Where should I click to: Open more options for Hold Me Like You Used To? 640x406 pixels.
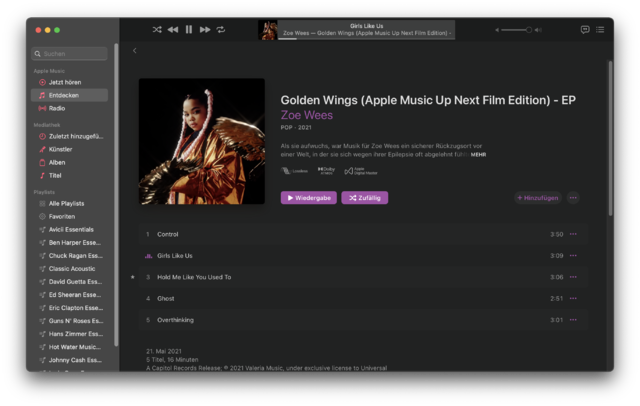pyautogui.click(x=573, y=277)
